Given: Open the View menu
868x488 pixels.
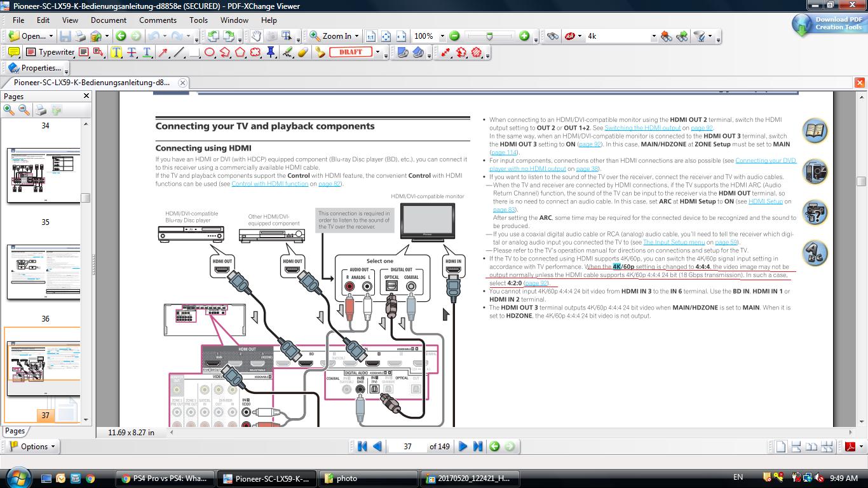Looking at the screenshot, I should pyautogui.click(x=70, y=20).
